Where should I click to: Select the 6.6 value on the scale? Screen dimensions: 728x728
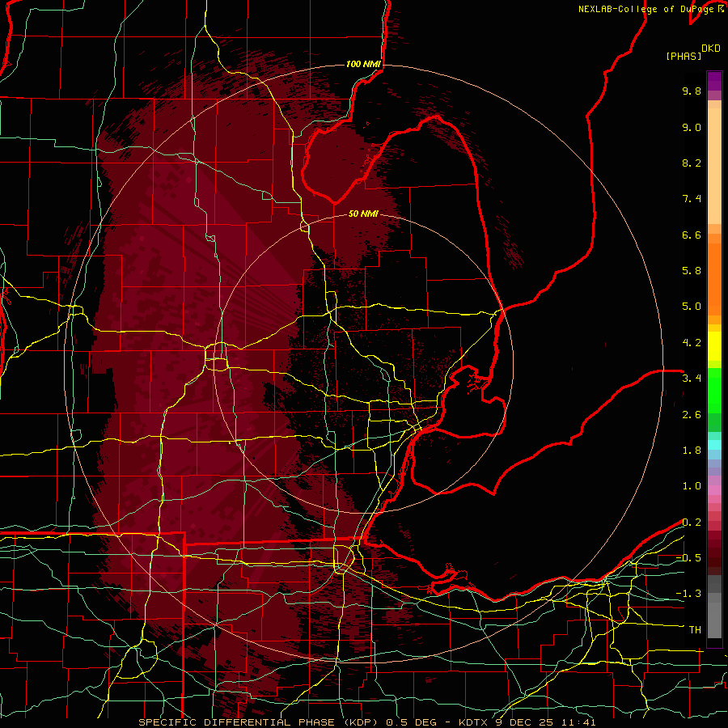click(692, 235)
